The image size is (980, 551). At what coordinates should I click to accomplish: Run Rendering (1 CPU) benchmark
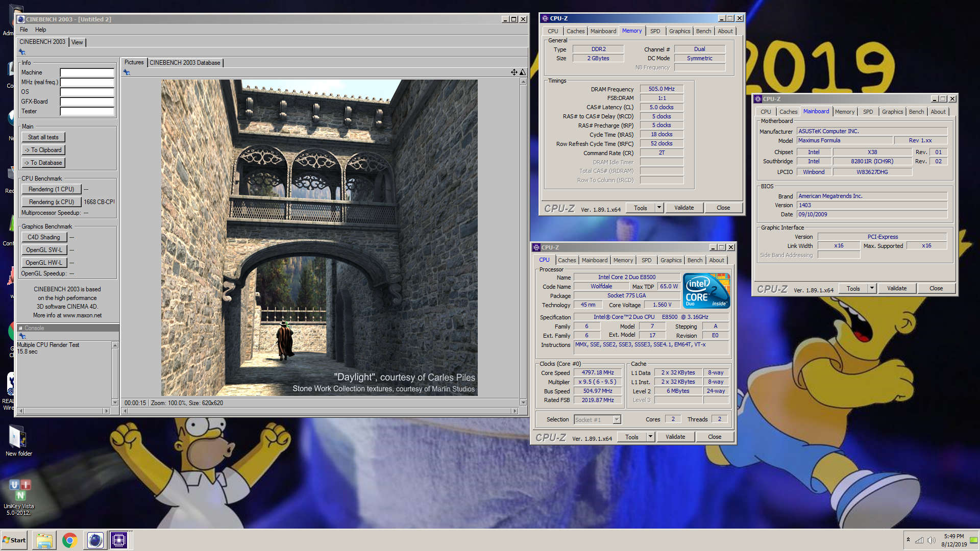(x=52, y=189)
